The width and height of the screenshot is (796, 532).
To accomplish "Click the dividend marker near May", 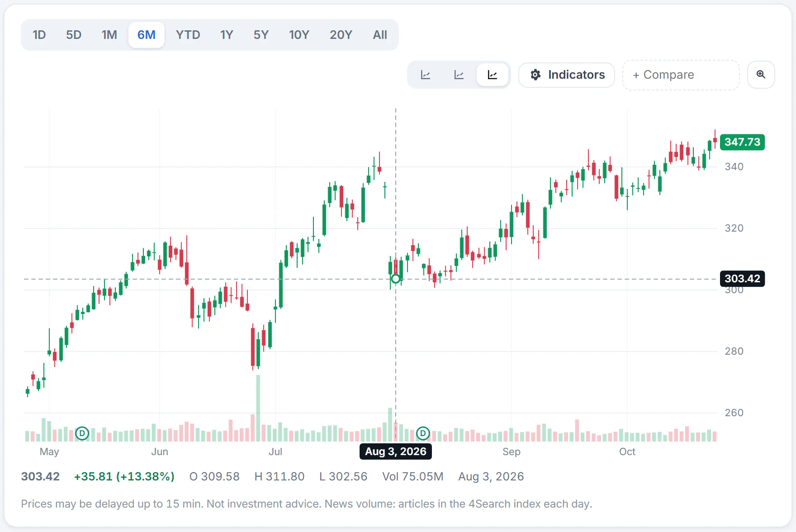I will click(x=82, y=433).
